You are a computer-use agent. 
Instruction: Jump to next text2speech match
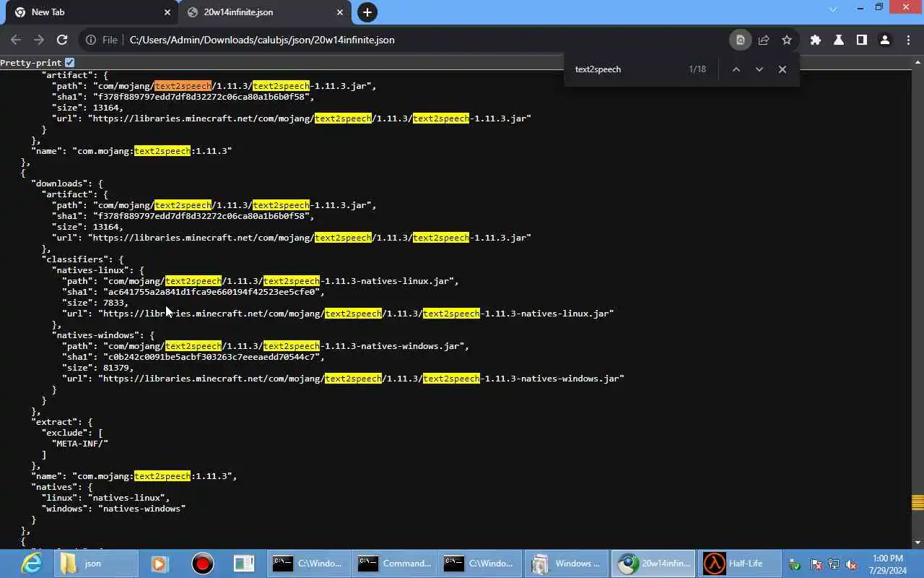click(x=759, y=69)
